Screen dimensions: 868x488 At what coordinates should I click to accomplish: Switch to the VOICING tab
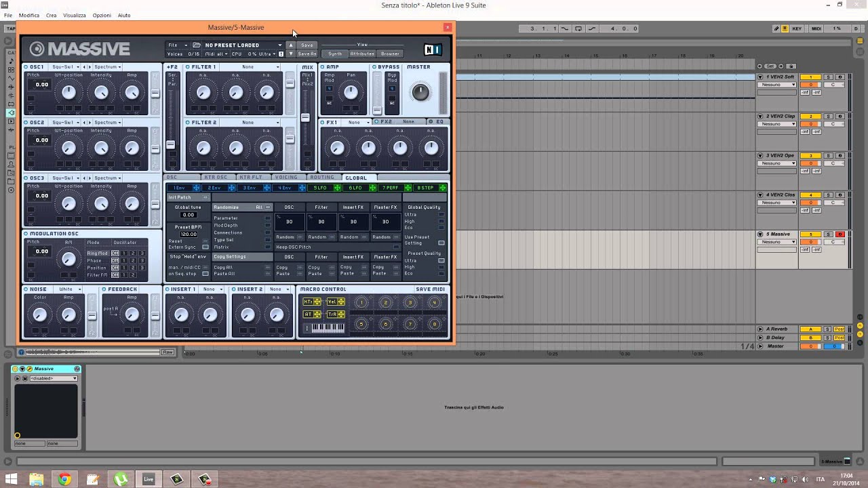286,178
